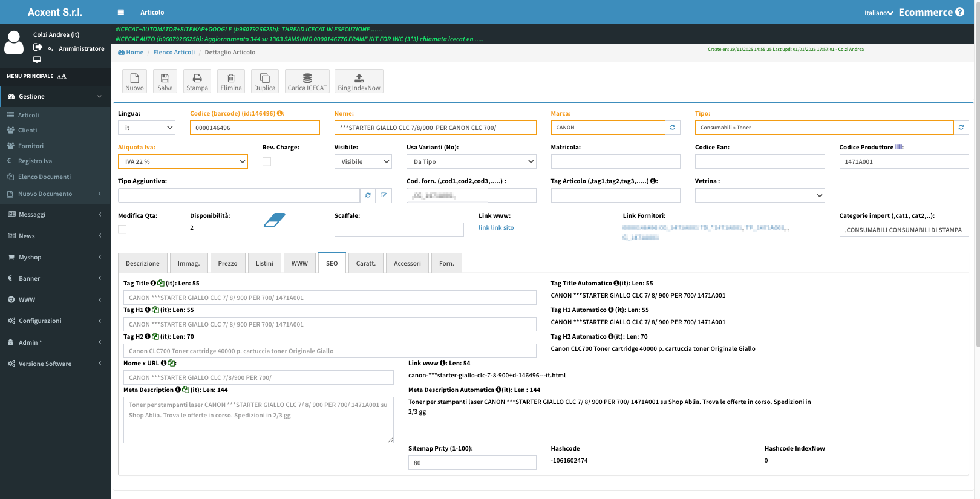Open the Aliquota Iva dropdown
This screenshot has height=499, width=980.
tap(183, 161)
